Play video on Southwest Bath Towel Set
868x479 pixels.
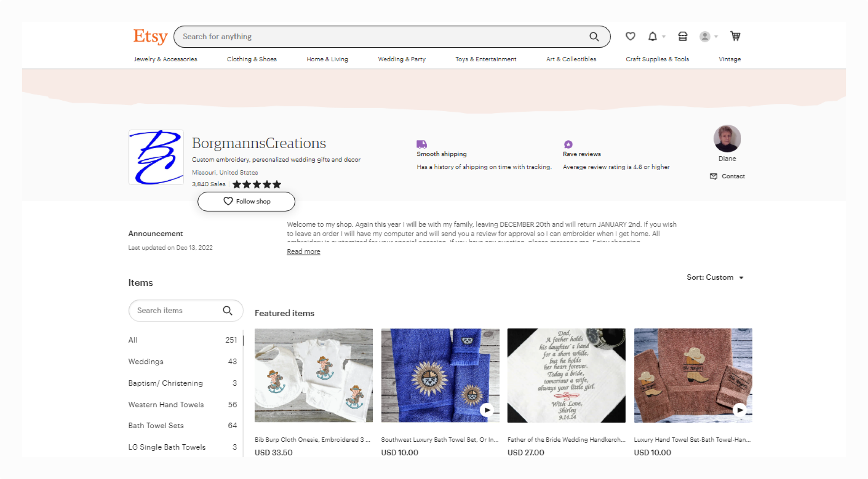click(x=487, y=410)
